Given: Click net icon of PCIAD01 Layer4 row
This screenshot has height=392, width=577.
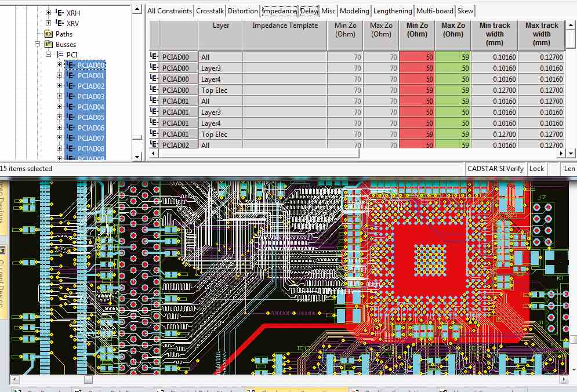Looking at the screenshot, I should coord(154,122).
